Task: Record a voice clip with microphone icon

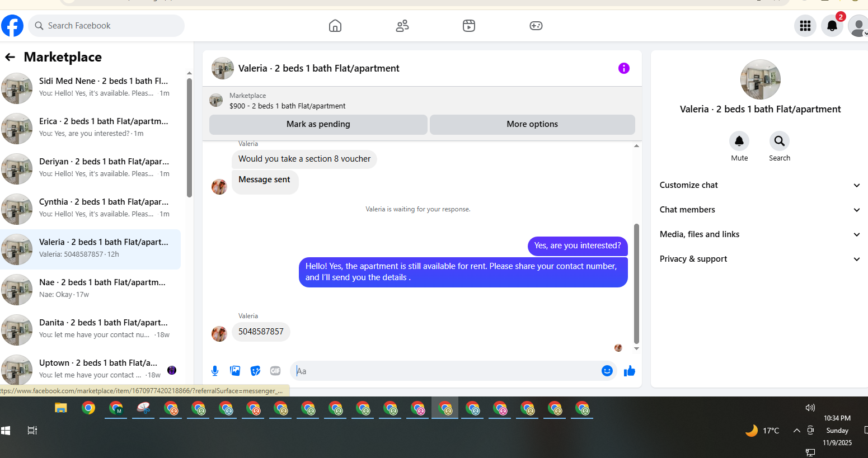Action: pyautogui.click(x=215, y=371)
